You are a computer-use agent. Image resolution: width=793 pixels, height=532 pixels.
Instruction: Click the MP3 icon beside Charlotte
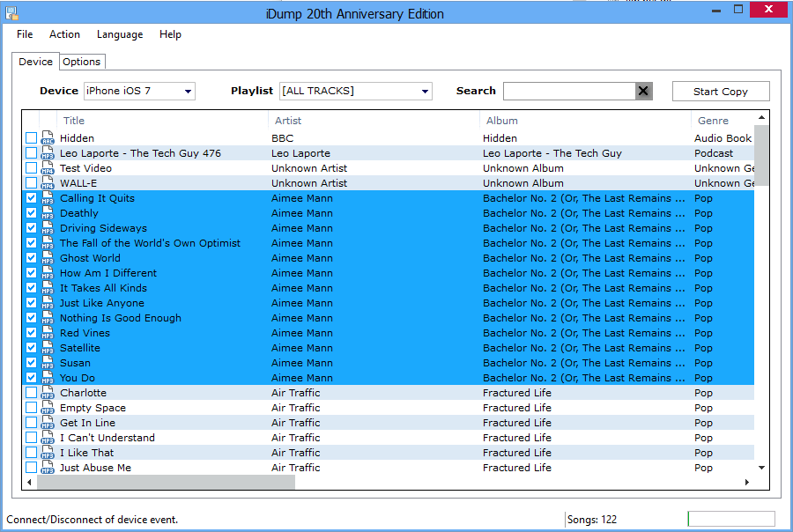coord(48,393)
